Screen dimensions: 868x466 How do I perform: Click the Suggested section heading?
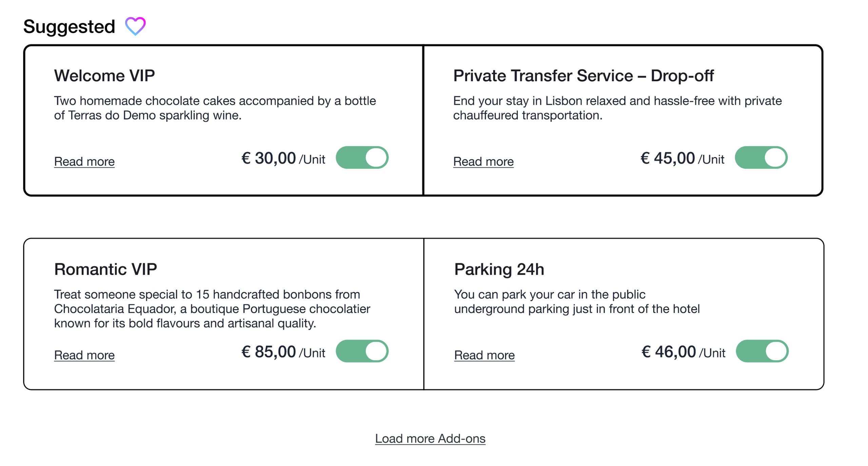69,26
